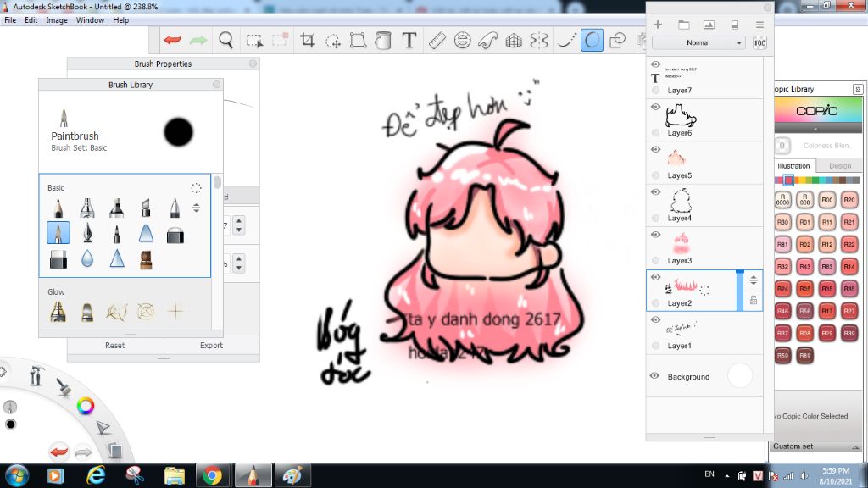Open the shape draw styles tool
The height and width of the screenshot is (488, 868).
(617, 40)
